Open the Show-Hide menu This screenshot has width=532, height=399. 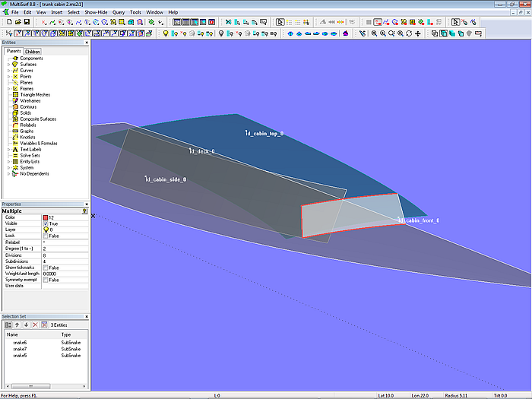pyautogui.click(x=96, y=13)
